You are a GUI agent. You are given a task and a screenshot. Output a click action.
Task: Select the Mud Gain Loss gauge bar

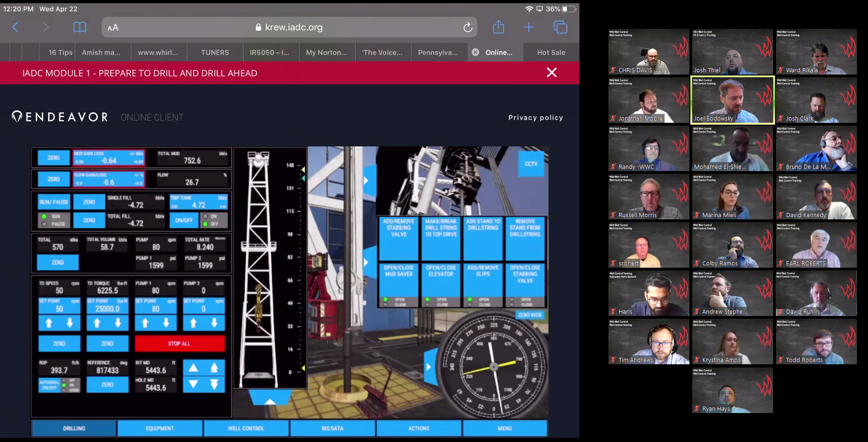coord(109,158)
